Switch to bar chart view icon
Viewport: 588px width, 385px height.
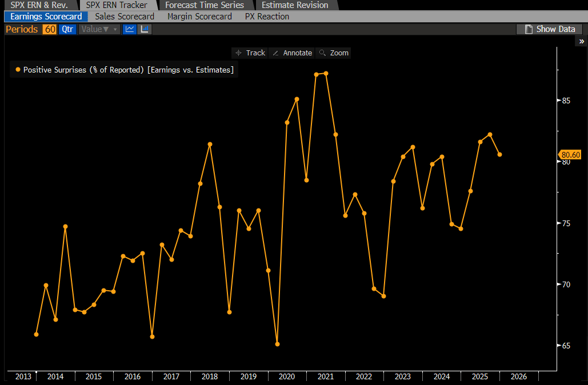pyautogui.click(x=145, y=29)
